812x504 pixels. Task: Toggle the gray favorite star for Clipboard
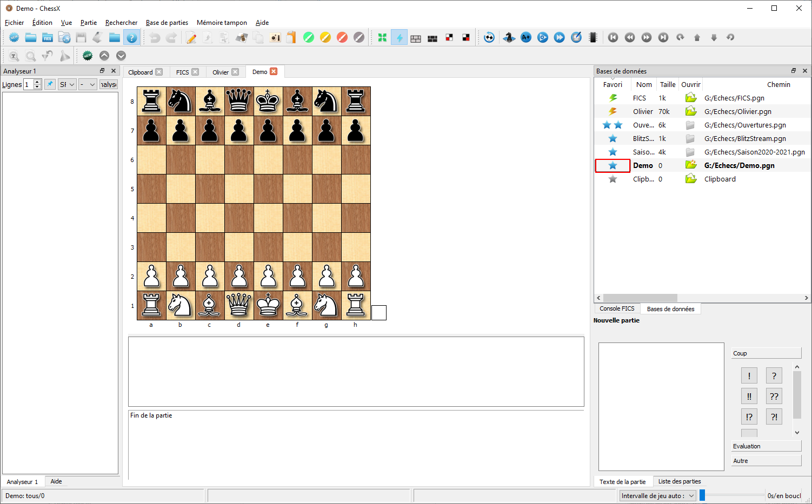tap(613, 179)
